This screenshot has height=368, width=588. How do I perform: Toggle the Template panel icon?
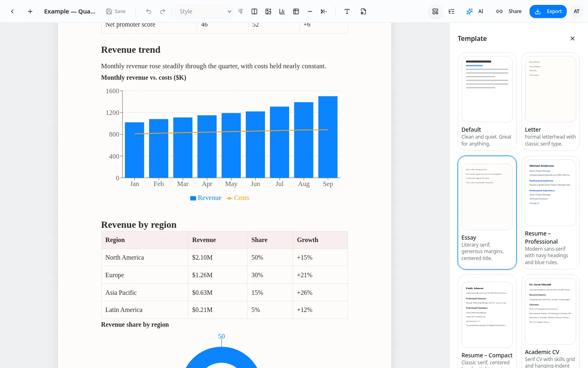point(435,11)
